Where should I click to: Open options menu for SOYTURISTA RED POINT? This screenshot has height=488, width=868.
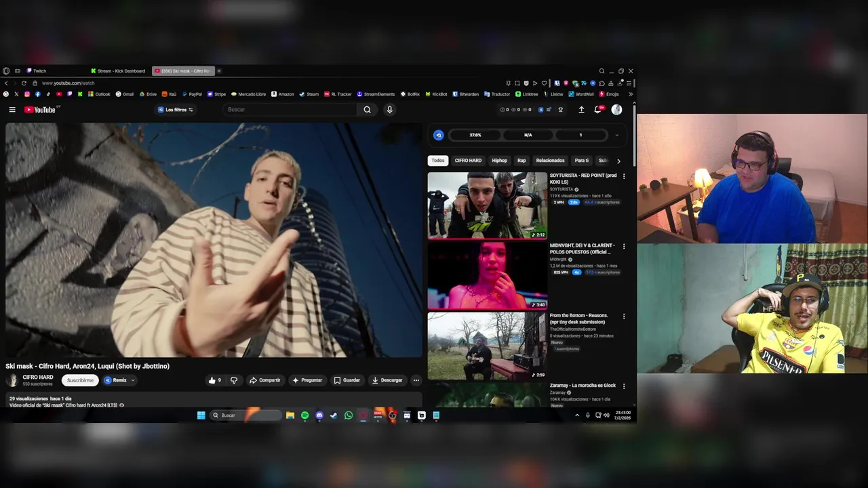click(x=624, y=176)
